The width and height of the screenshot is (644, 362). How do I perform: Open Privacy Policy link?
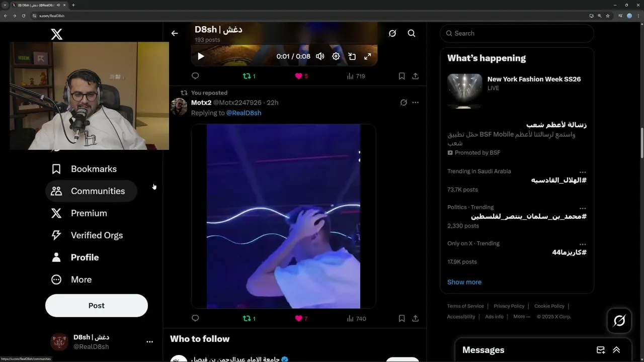[509, 306]
